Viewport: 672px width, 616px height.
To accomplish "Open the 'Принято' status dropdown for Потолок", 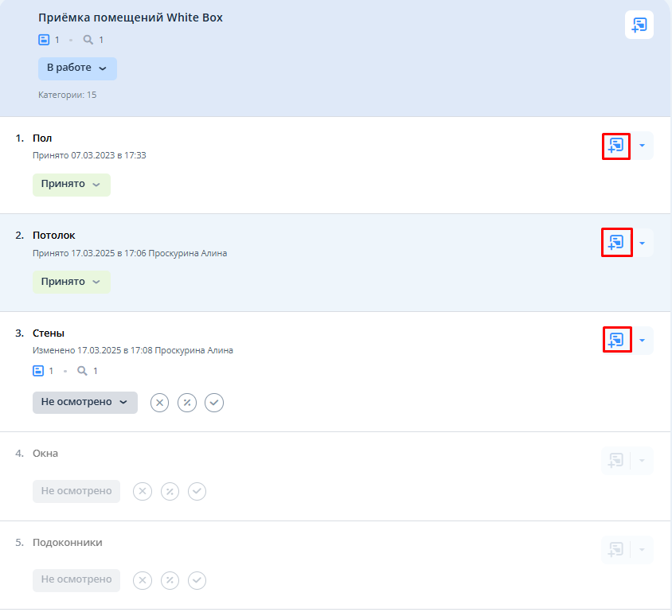I will pyautogui.click(x=72, y=282).
